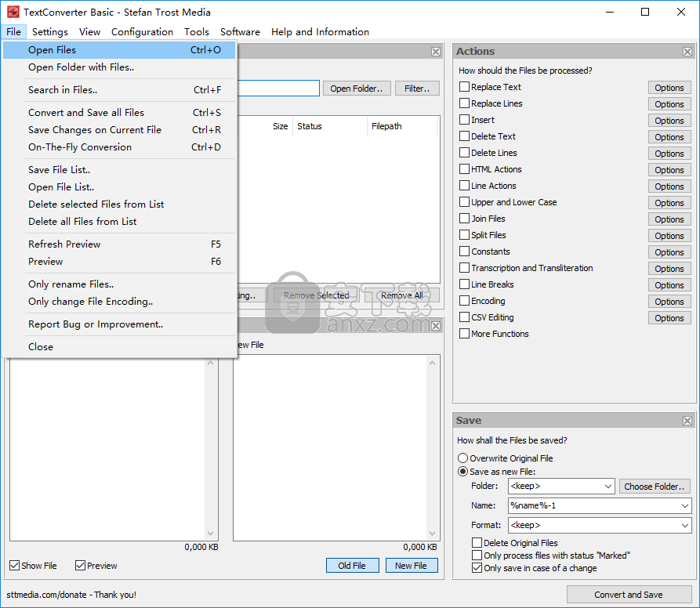Screen dimensions: 700x608
Task: Open the Settings menu
Action: tap(50, 31)
